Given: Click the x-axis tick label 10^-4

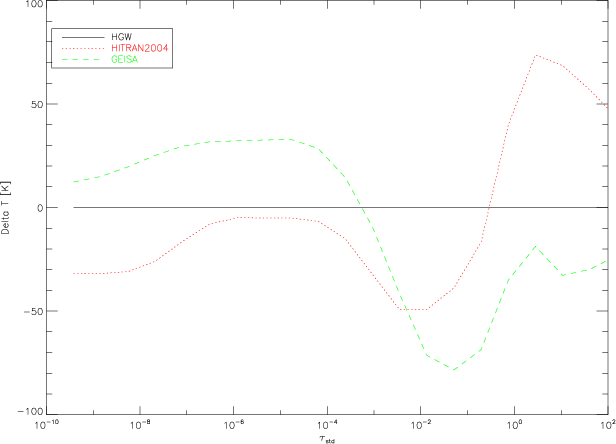Looking at the screenshot, I should tap(326, 425).
